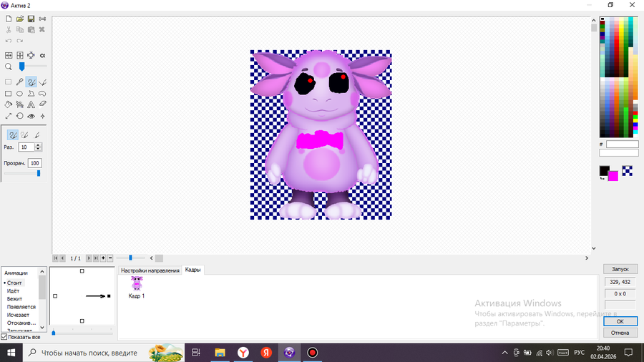
Task: Open the 'Настройки направления' tab
Action: [x=150, y=270]
